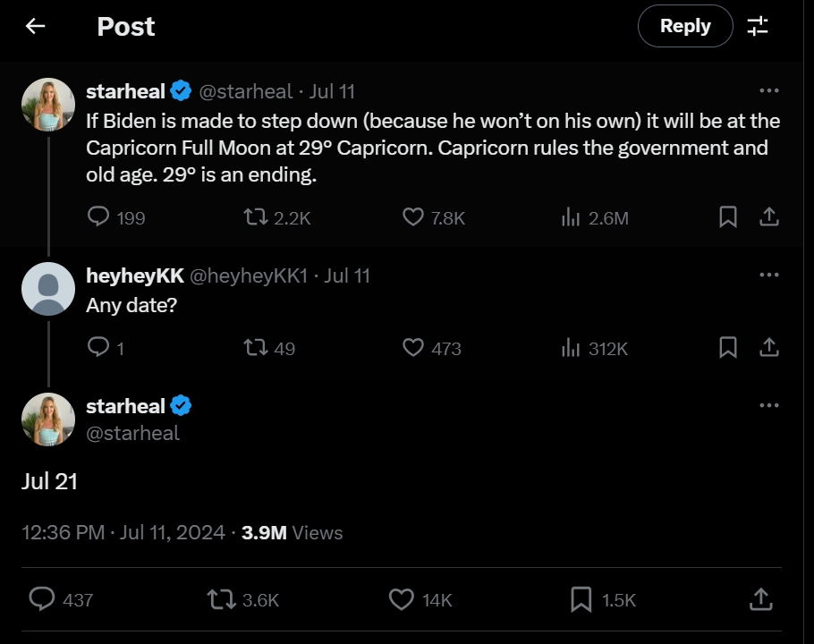Bookmark starheal's Capricorn Full Moon post
This screenshot has height=644, width=814.
pyautogui.click(x=728, y=216)
